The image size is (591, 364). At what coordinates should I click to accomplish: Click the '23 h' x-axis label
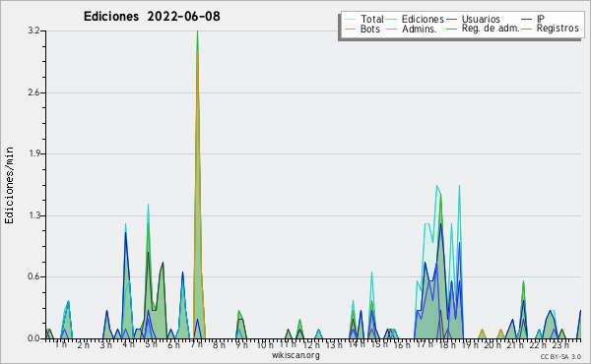coord(560,344)
